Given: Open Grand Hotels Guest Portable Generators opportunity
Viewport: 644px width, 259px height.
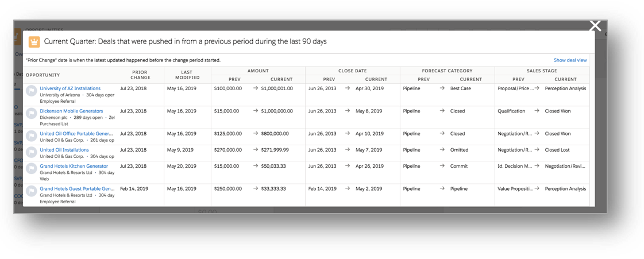Looking at the screenshot, I should tap(77, 188).
